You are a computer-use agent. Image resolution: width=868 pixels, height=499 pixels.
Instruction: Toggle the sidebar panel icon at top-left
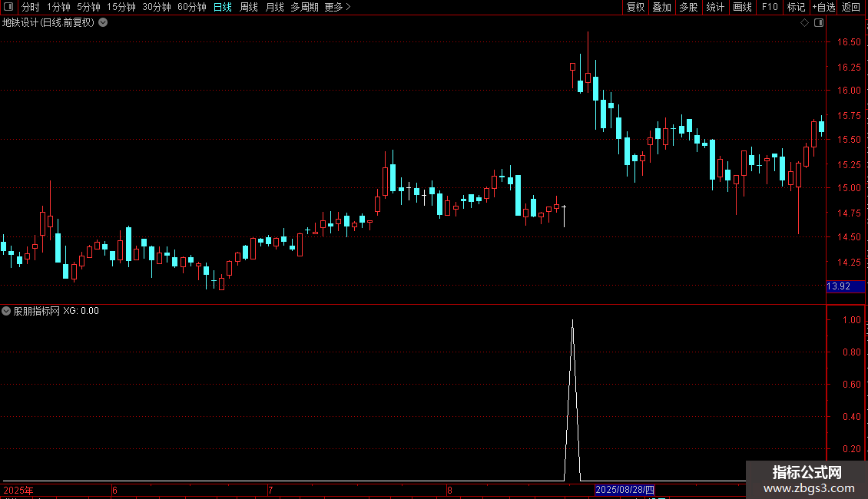click(8, 7)
